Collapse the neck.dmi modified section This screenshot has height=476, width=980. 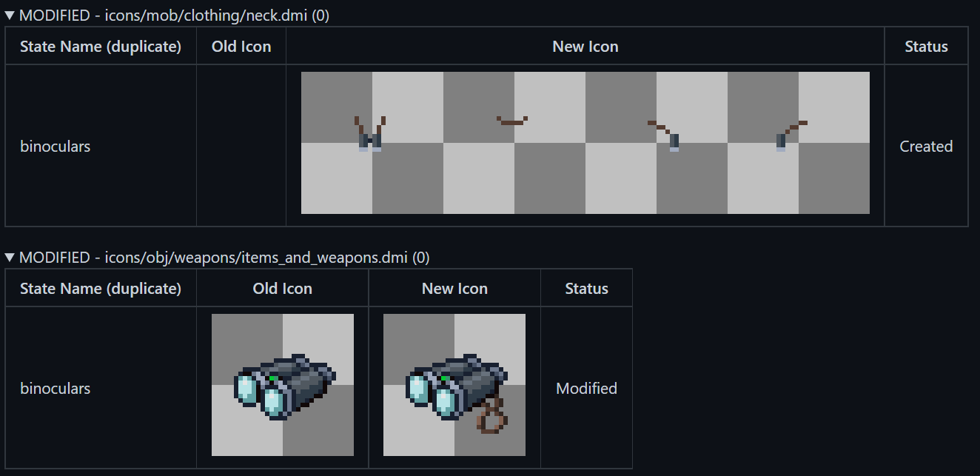pyautogui.click(x=10, y=16)
